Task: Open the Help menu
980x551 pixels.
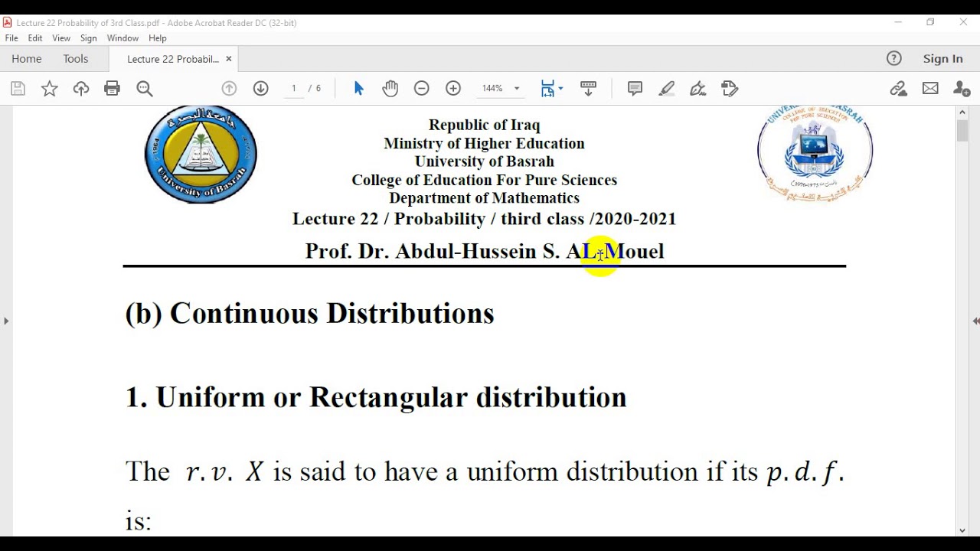Action: 158,38
